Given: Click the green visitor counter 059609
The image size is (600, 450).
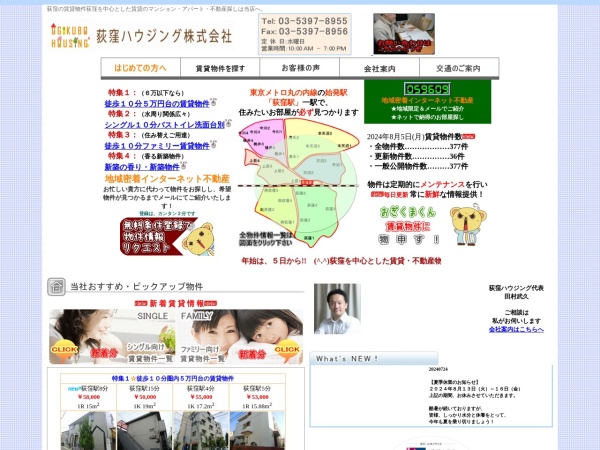Looking at the screenshot, I should point(427,89).
